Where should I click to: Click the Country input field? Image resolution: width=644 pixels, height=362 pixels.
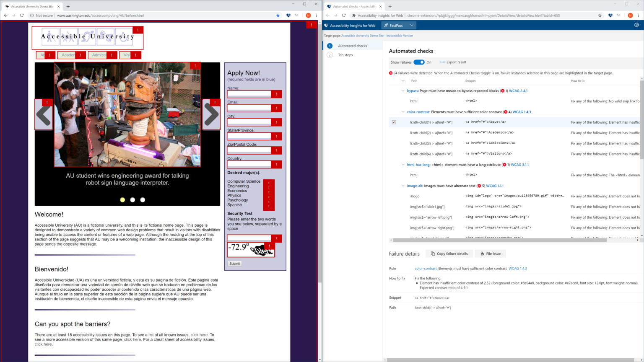254,165
